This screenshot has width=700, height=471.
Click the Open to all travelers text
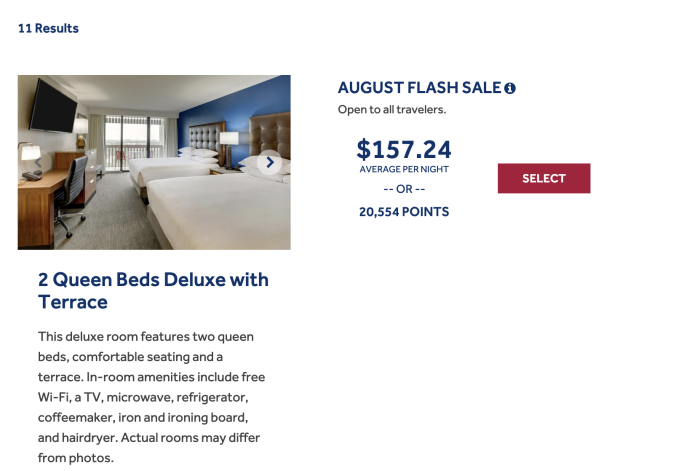point(392,109)
